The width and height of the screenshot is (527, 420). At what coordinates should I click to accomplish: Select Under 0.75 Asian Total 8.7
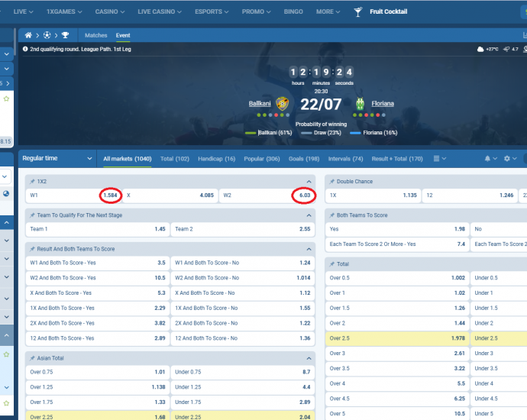243,372
